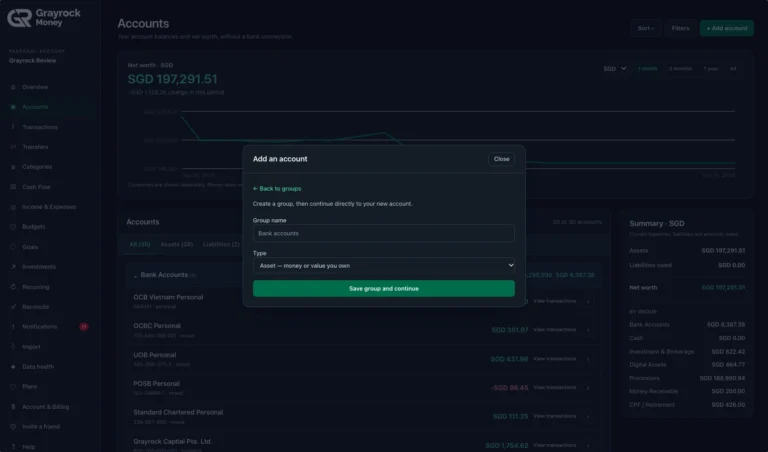Expand the POSB Personal row chevron
768x452 pixels.
click(x=588, y=388)
